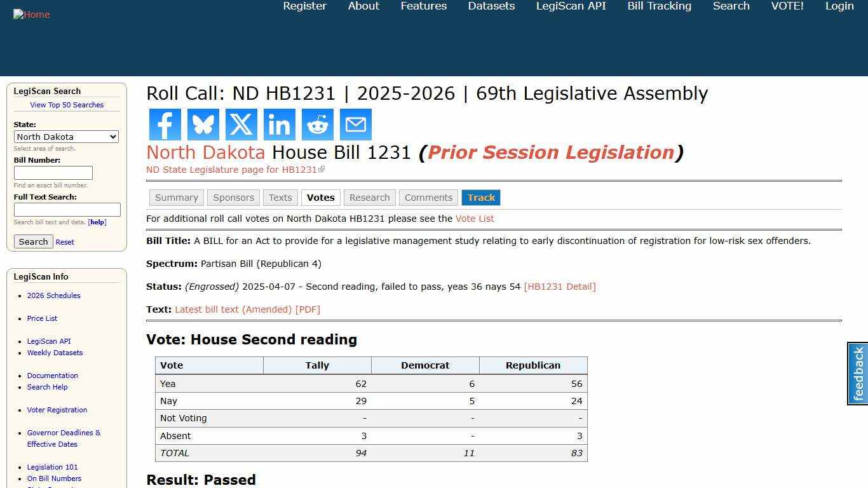Share the bill via email
The image size is (868, 488).
355,125
